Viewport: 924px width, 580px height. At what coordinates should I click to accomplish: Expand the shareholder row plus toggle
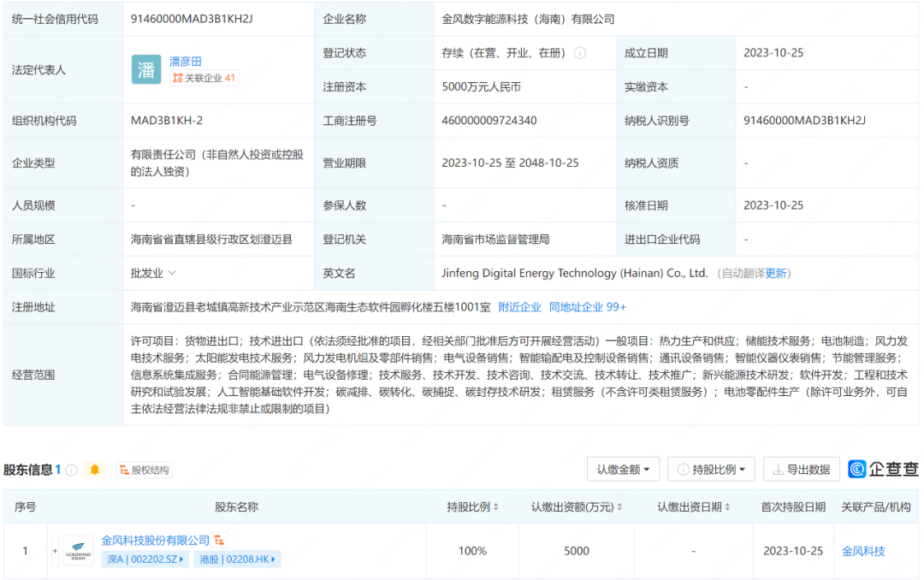[55, 551]
